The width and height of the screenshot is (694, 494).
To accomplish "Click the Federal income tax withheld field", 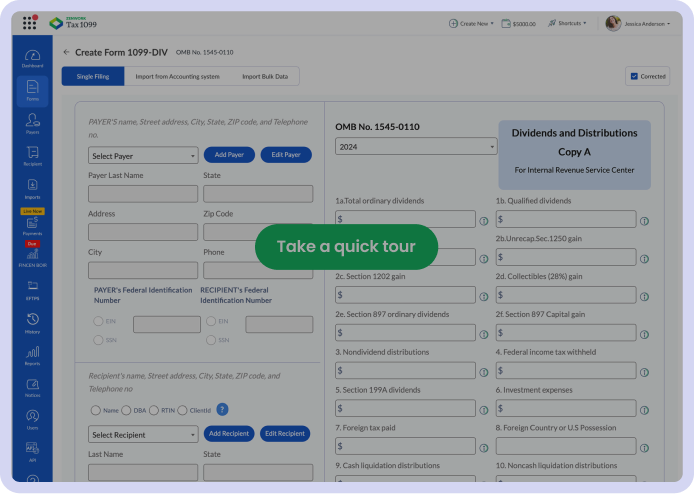I will pos(565,371).
